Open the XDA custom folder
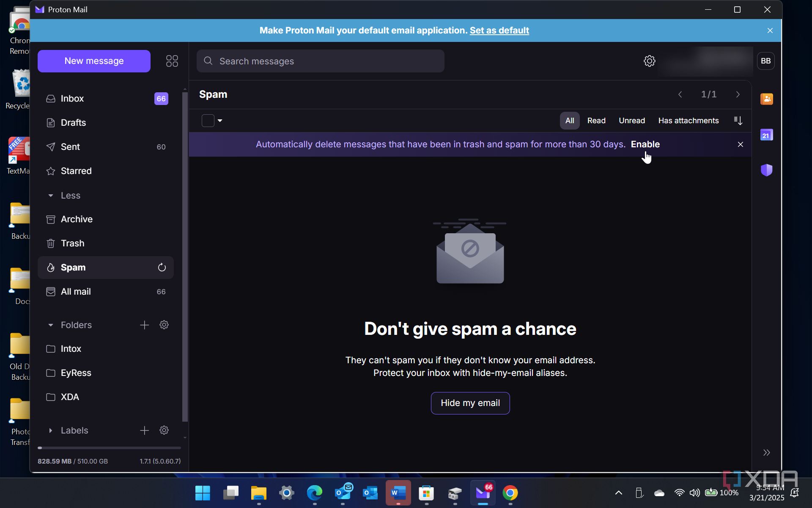Screen dimensions: 812x508 [106, 397]
